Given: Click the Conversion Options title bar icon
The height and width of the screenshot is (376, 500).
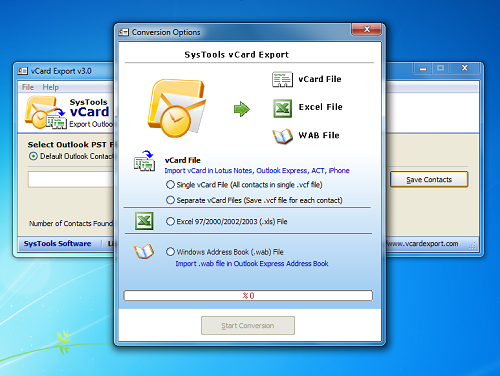Looking at the screenshot, I should (123, 32).
